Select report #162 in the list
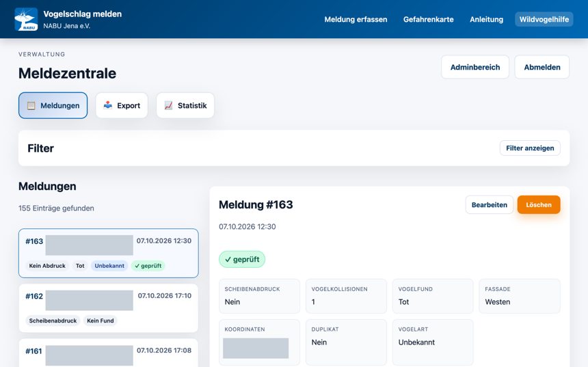The width and height of the screenshot is (588, 367). [x=109, y=308]
